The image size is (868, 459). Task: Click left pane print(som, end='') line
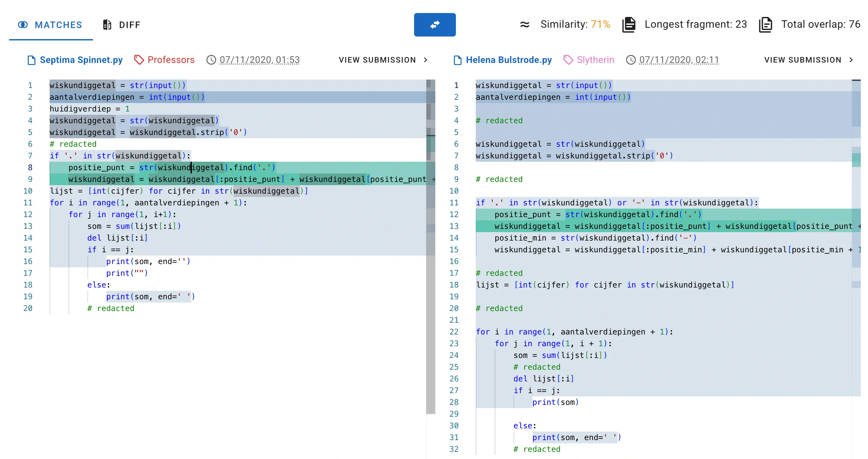click(148, 261)
